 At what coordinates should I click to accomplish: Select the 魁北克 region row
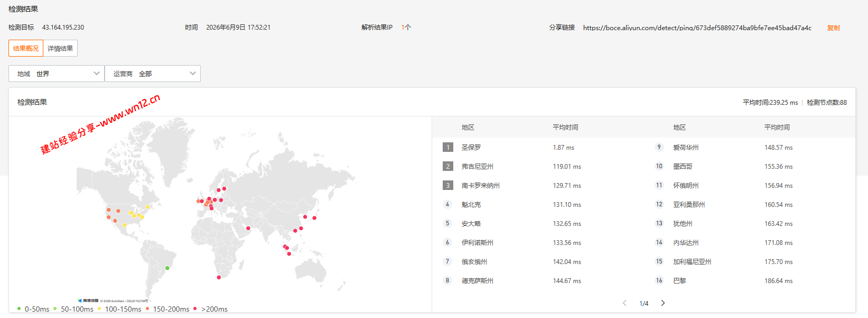(x=538, y=205)
